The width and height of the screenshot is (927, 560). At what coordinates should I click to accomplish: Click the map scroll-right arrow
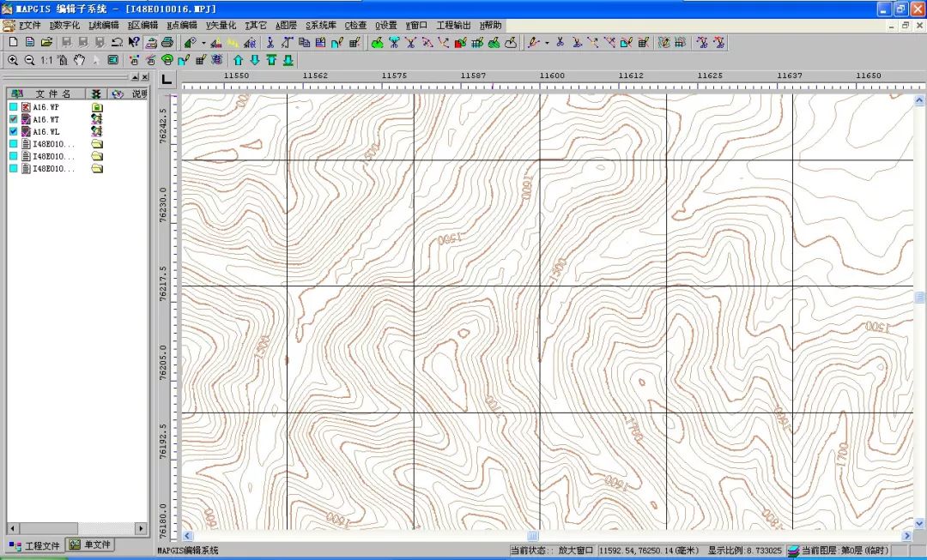coord(907,536)
